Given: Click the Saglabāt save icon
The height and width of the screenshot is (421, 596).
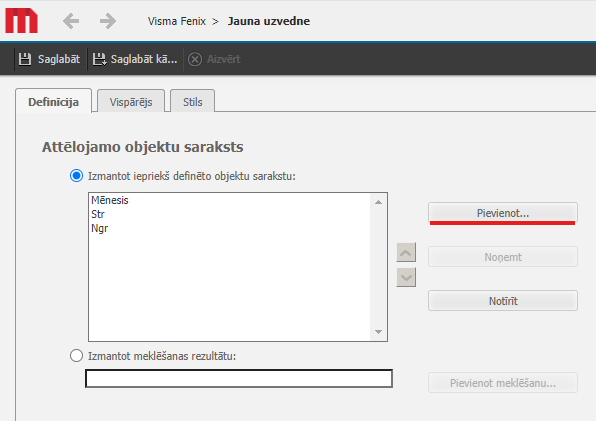Looking at the screenshot, I should point(25,59).
